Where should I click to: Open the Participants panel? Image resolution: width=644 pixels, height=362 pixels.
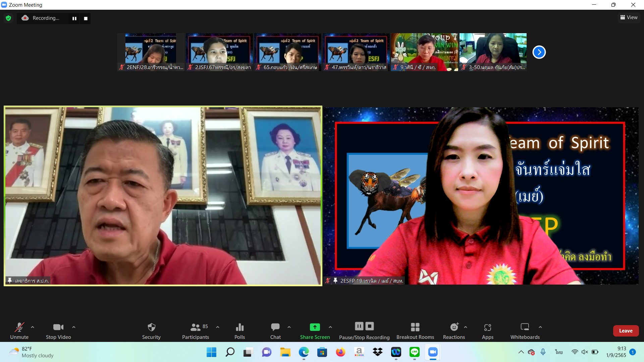pyautogui.click(x=196, y=330)
